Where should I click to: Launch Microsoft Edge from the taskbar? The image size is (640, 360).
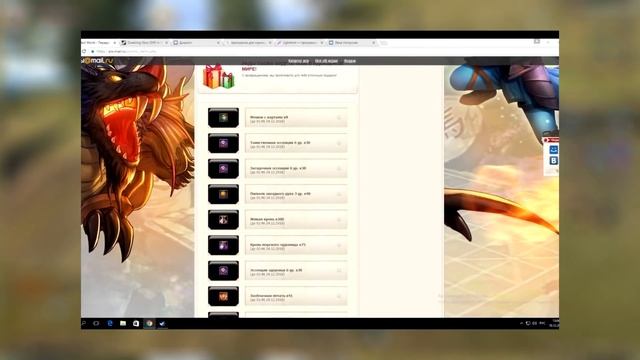(x=110, y=323)
